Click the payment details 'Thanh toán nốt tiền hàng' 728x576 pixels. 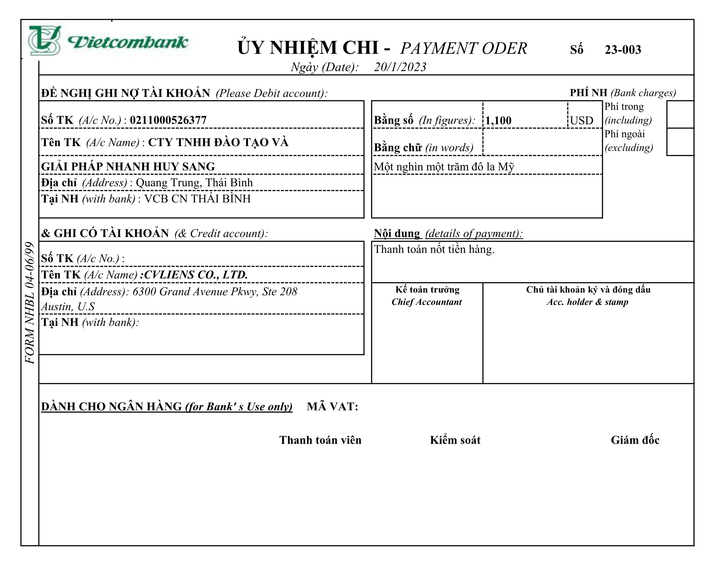coord(434,249)
